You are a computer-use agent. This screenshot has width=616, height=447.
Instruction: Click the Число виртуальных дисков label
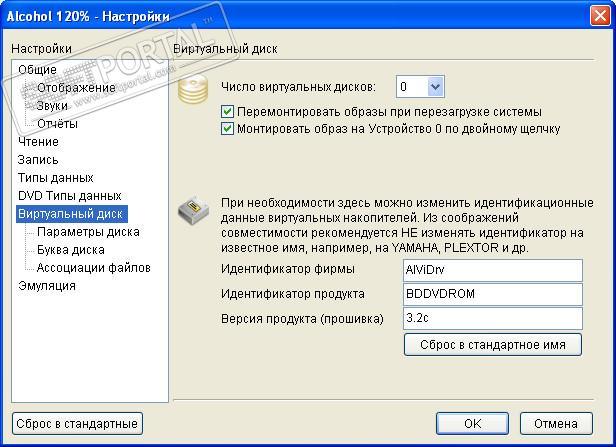pos(299,86)
